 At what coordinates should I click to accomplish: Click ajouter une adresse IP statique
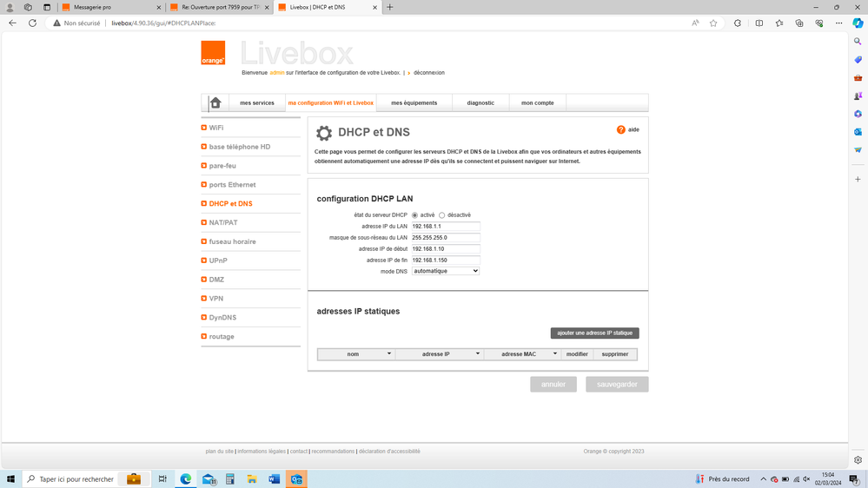click(595, 333)
